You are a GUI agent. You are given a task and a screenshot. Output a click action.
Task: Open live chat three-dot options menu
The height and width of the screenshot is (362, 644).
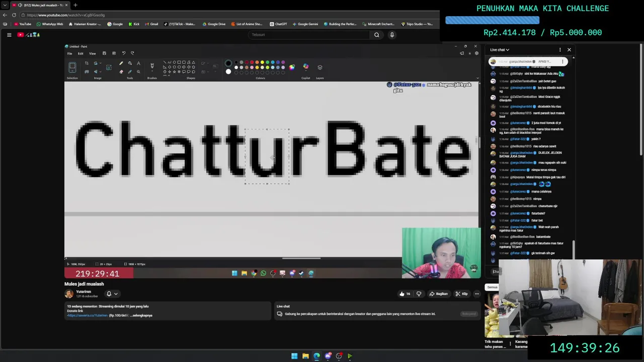click(560, 50)
